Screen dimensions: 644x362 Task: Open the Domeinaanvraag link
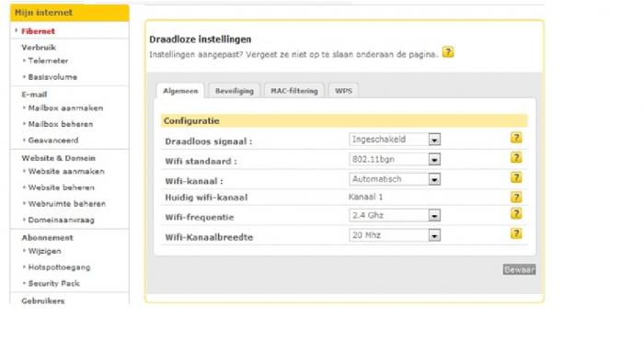[62, 221]
